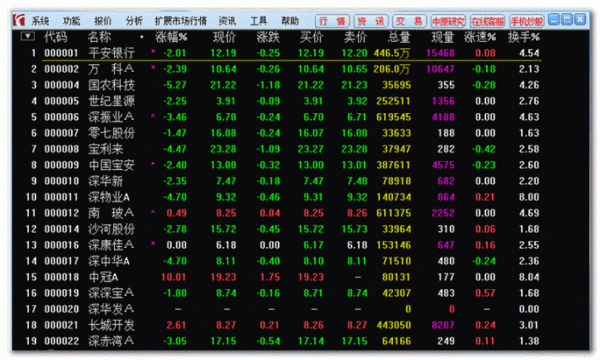Sort by 买价 column header

pos(311,37)
